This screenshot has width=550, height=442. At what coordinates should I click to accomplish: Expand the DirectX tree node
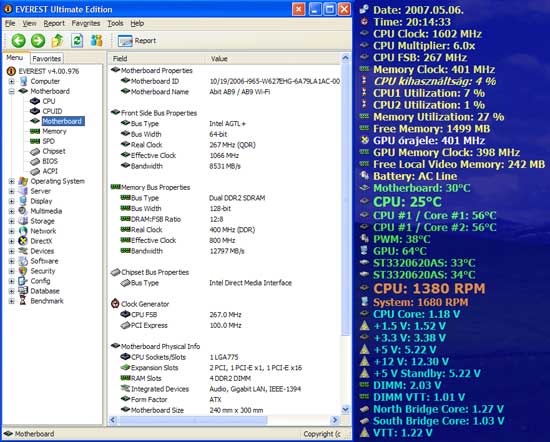point(12,241)
